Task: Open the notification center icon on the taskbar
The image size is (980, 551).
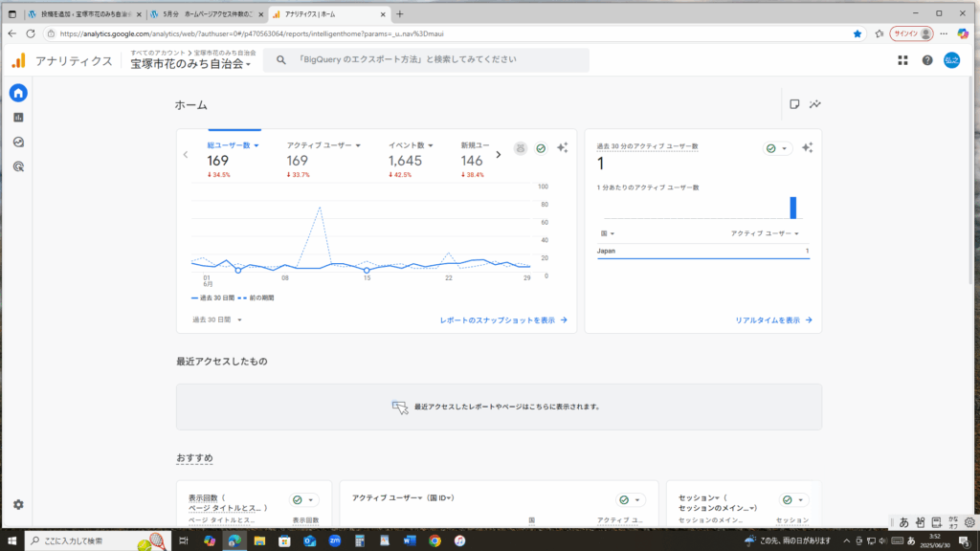Action: 965,541
